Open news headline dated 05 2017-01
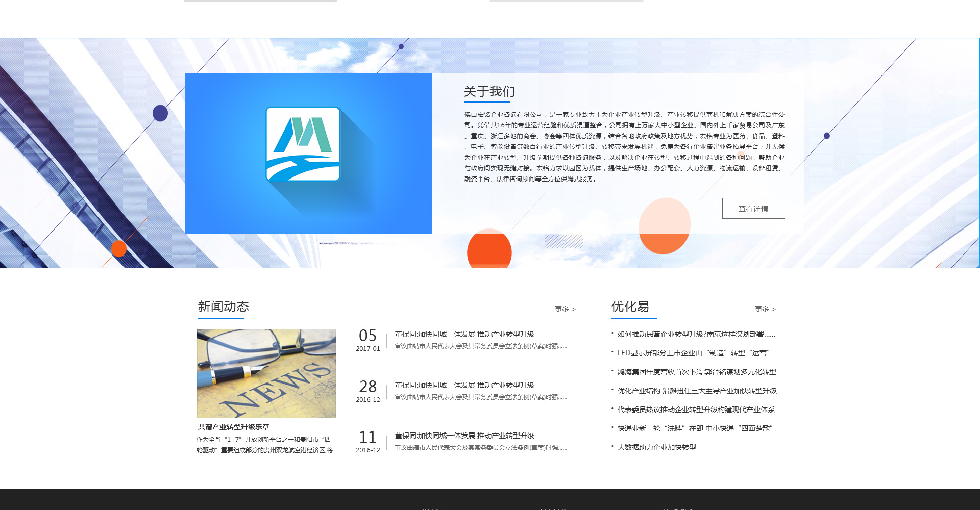The height and width of the screenshot is (510, 980). (x=464, y=334)
